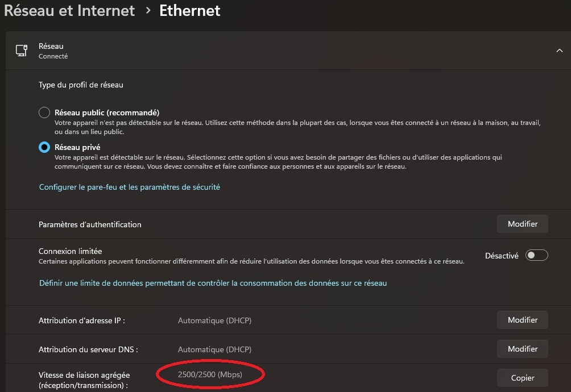Screen dimensions: 571x392
Task: Click the breadcrumb chevron separator
Action: (x=148, y=11)
